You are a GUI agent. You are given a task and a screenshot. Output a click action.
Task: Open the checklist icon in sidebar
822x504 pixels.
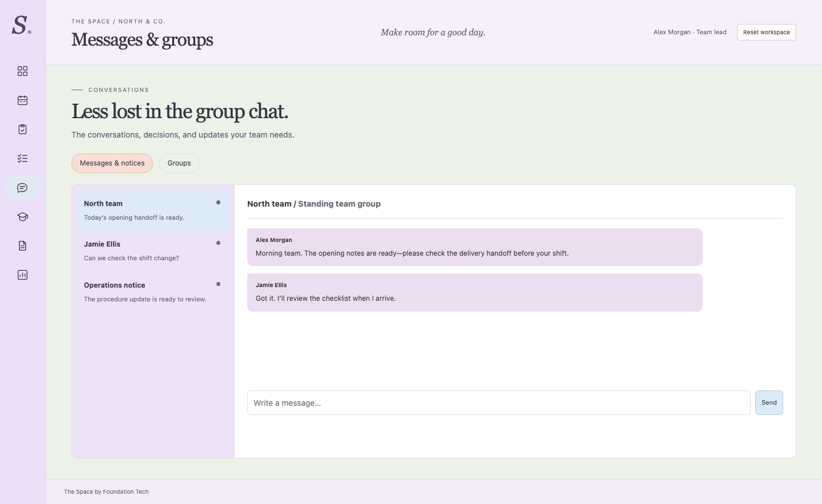click(x=22, y=158)
